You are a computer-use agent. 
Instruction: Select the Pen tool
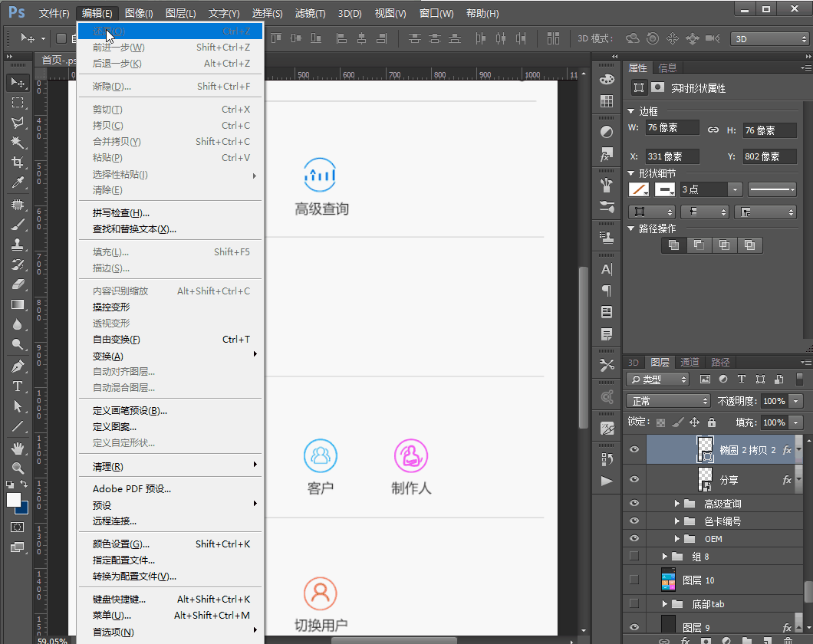point(18,366)
